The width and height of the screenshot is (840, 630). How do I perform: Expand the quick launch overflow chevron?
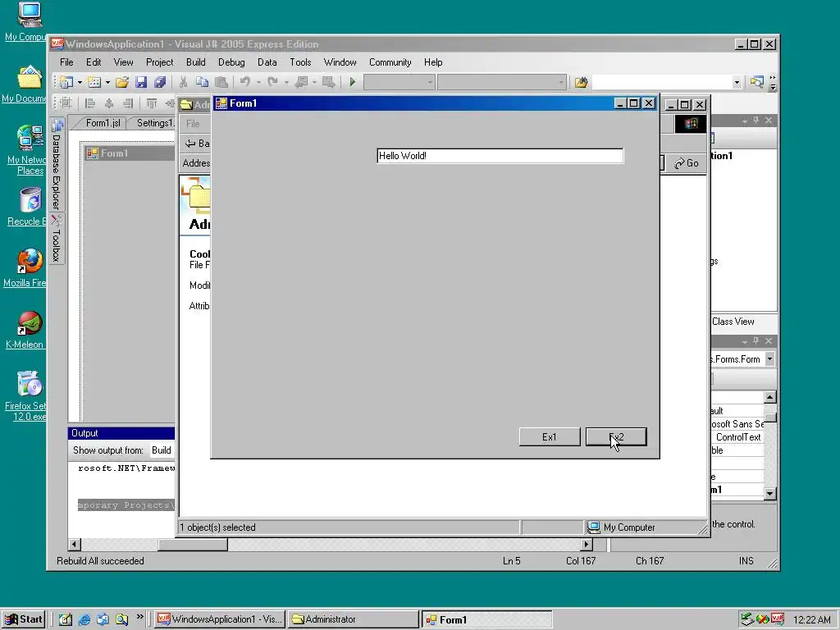[139, 617]
